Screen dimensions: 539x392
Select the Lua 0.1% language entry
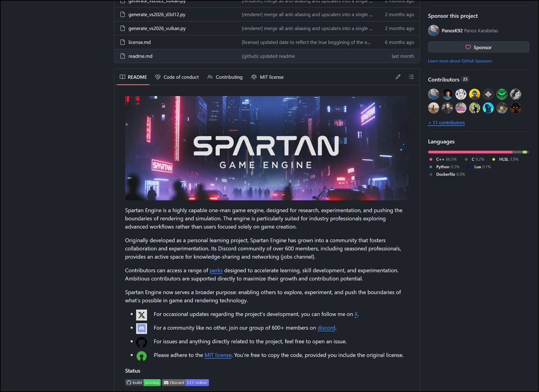(479, 167)
